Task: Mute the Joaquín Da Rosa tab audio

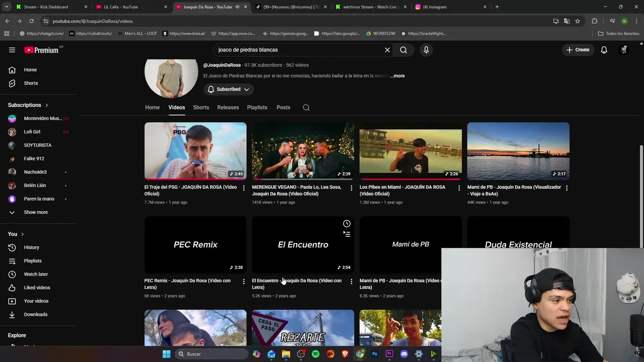Action: click(x=237, y=7)
